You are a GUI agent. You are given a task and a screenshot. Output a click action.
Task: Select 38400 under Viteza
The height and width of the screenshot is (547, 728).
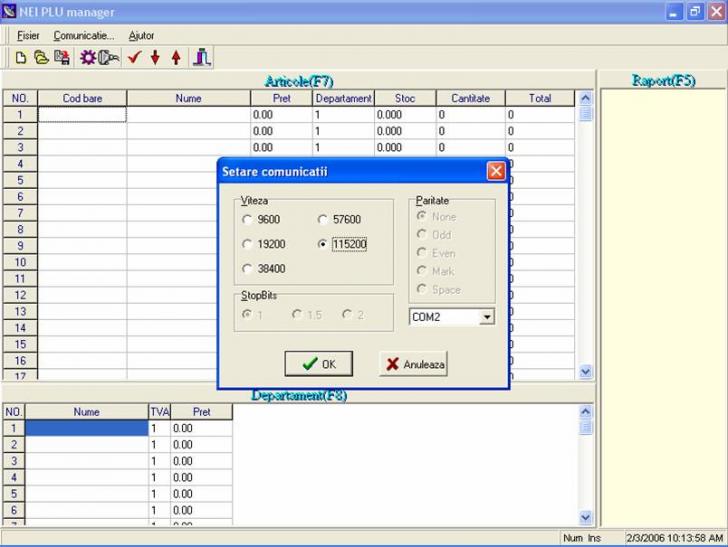pyautogui.click(x=248, y=269)
